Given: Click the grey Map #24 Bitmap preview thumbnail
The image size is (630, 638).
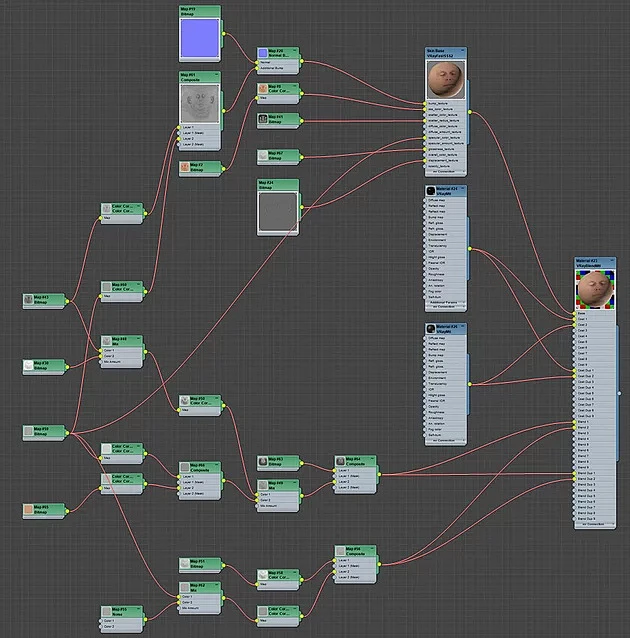Looking at the screenshot, I should [277, 212].
